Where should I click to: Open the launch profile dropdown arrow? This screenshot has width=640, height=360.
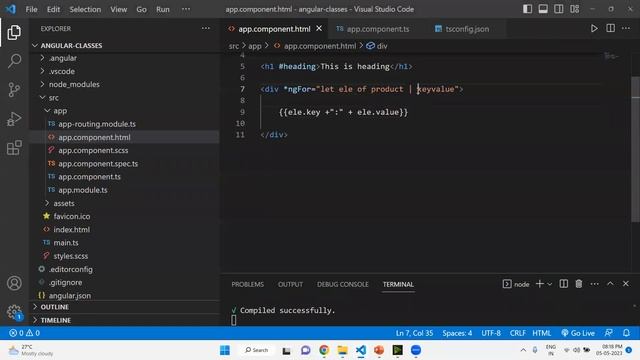pos(550,284)
